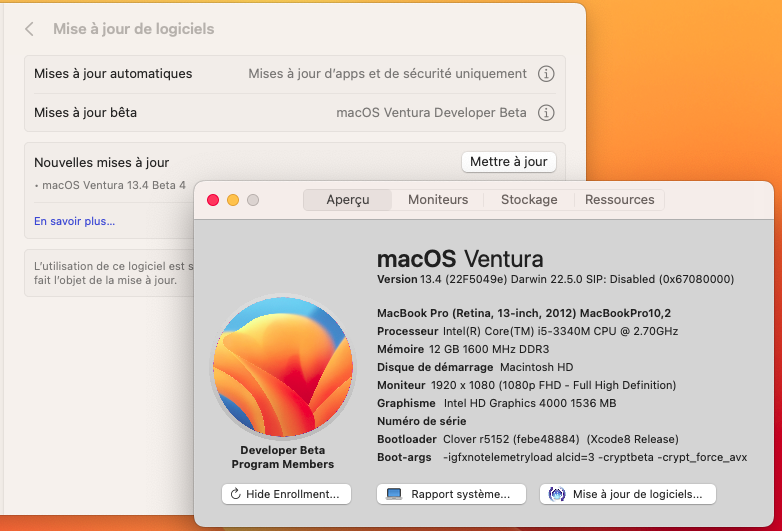
Task: Click the Mémoire 12 GB 1600 MHz DDR3 line
Action: 463,349
